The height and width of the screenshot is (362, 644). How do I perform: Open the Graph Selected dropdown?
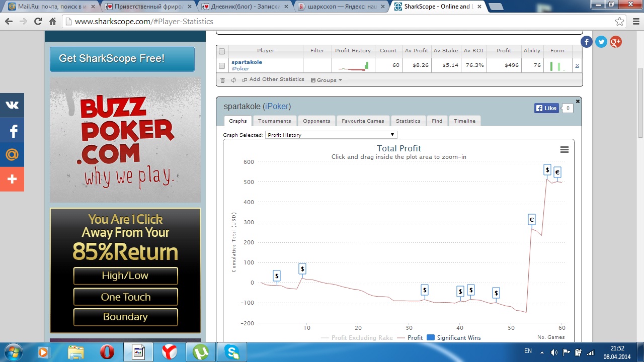[331, 135]
